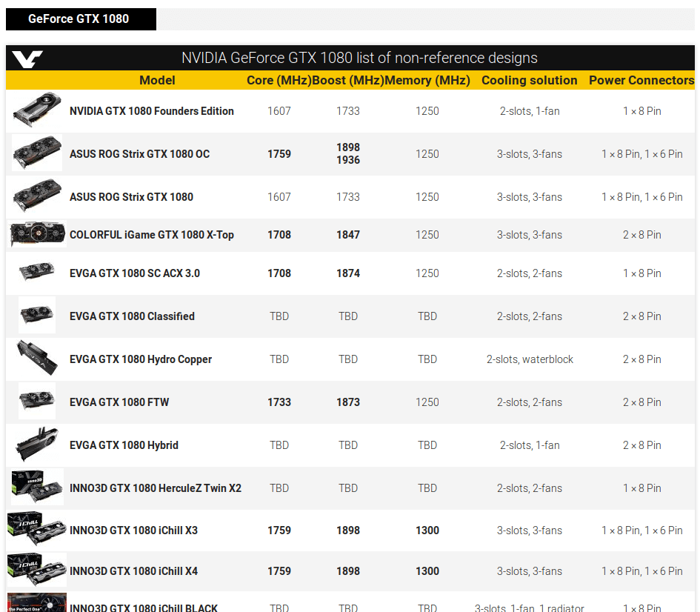
Task: Click Founders Edition '2-slots, 1-fan' cell
Action: 530,111
